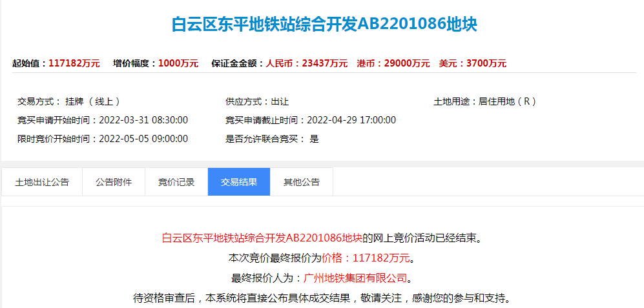Click the 保证金金额 label
Viewport: 644px width, 308px height.
tap(238, 63)
